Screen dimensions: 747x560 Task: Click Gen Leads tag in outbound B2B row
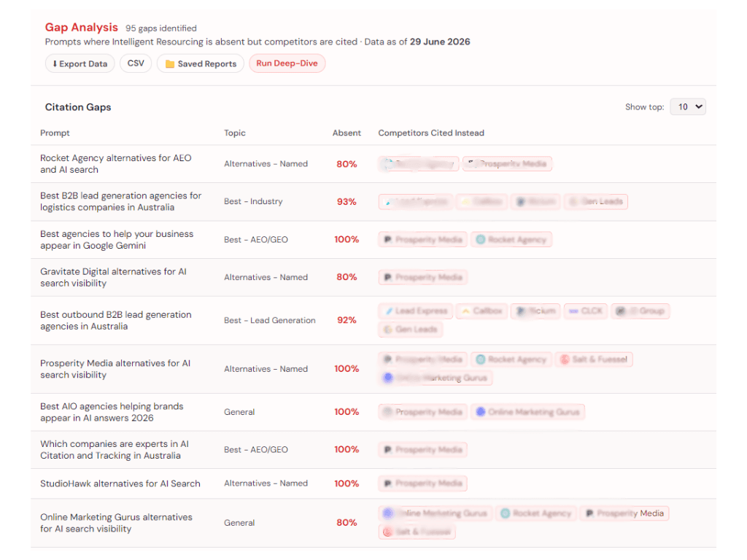click(411, 330)
